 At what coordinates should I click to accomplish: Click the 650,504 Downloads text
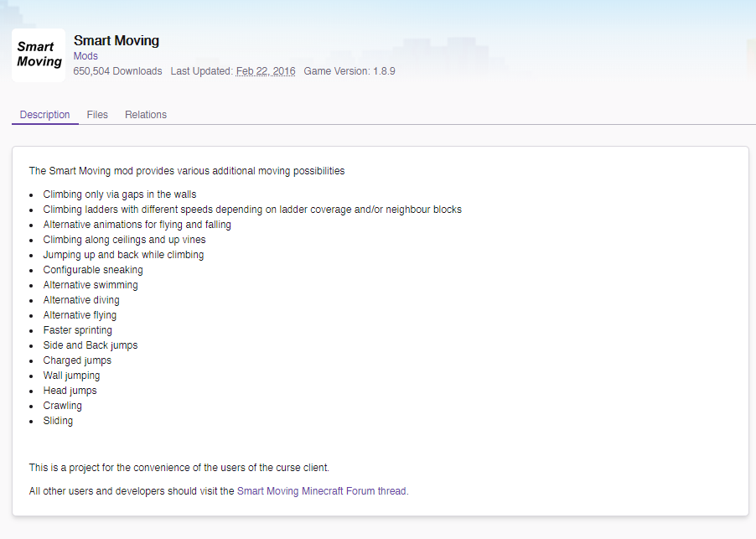pyautogui.click(x=117, y=71)
